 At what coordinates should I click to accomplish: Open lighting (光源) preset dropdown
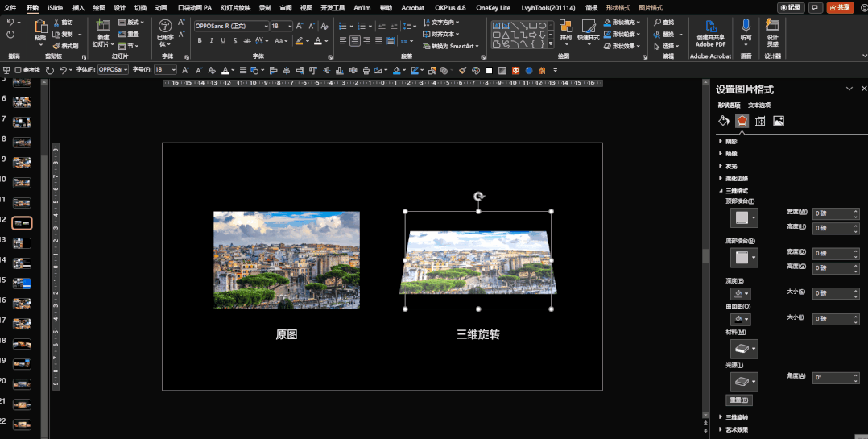coord(745,382)
